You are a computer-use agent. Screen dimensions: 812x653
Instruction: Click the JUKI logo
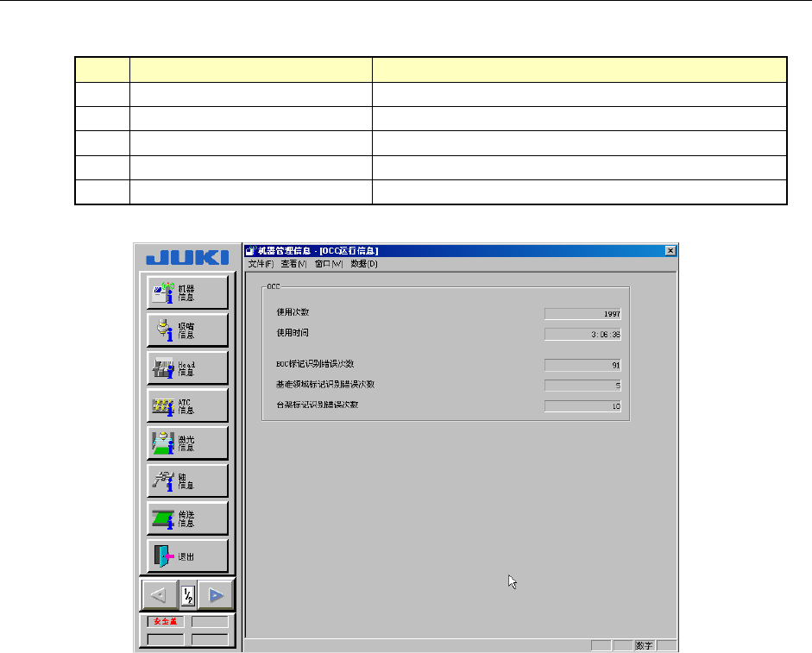point(187,257)
